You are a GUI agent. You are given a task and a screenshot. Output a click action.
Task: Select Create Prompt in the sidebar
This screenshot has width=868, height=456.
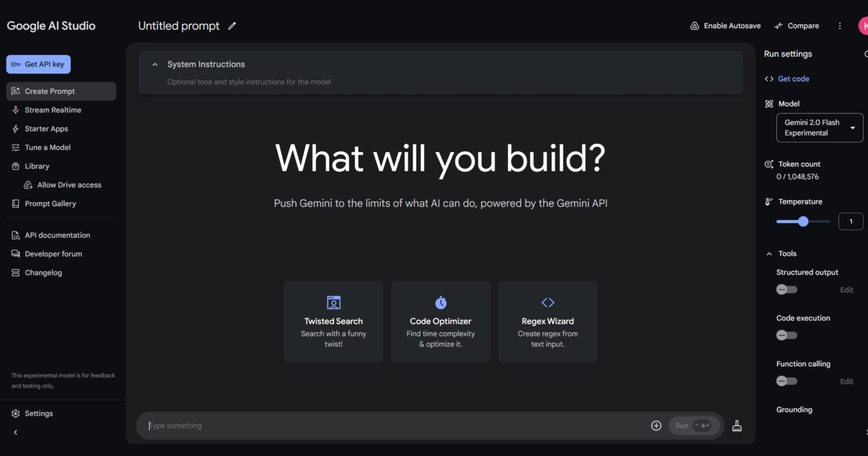point(50,91)
